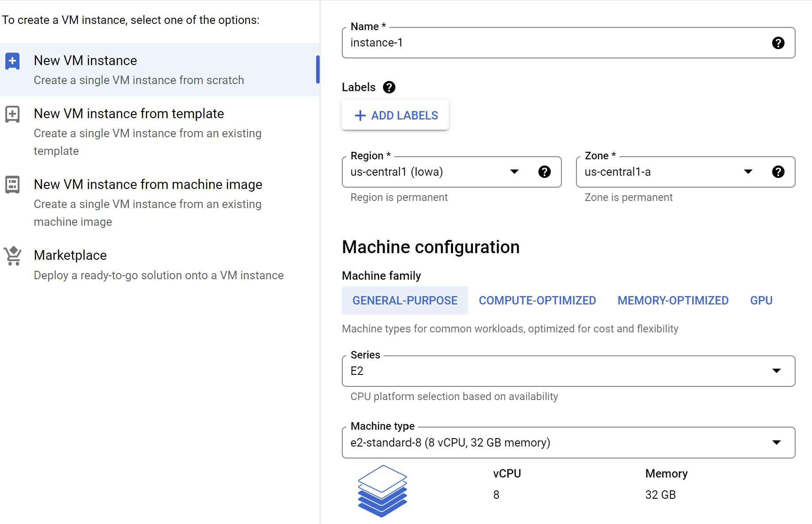Image resolution: width=812 pixels, height=524 pixels.
Task: Choose New VM instance from machine image
Action: pos(159,202)
